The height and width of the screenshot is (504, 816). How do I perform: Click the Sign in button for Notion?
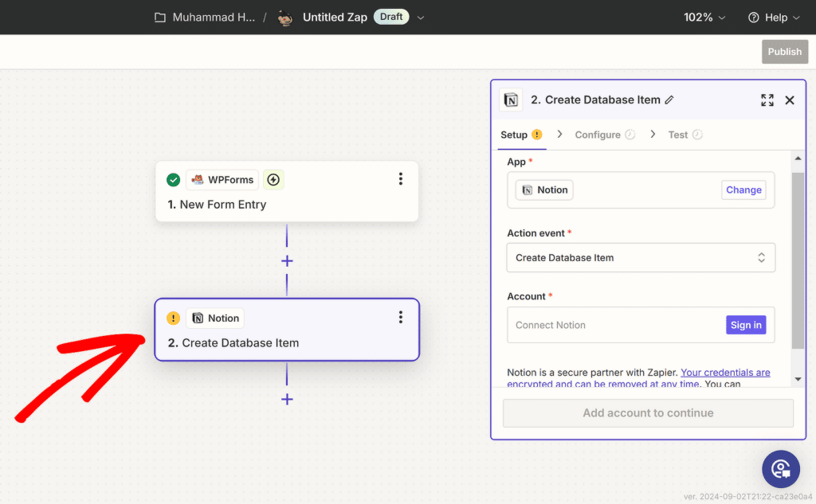point(746,325)
